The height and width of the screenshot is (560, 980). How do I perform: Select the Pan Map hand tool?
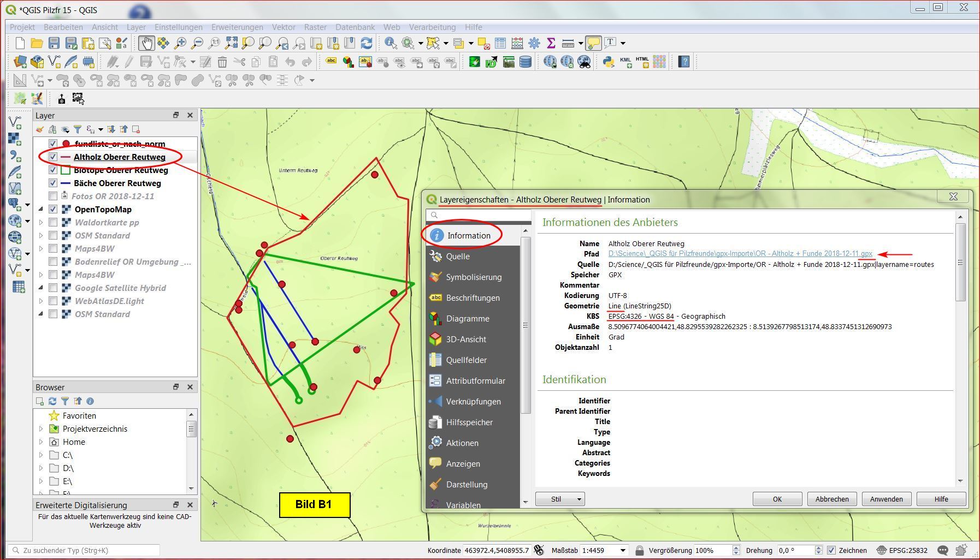[x=146, y=43]
